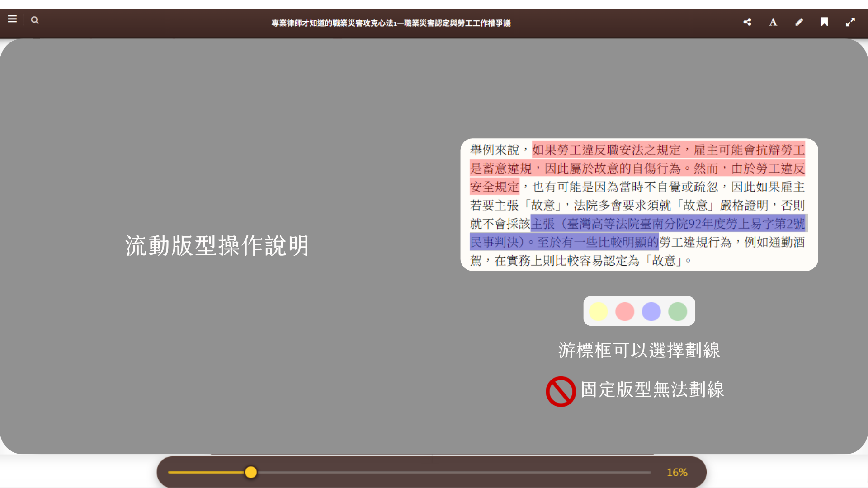Click the purple highlight color circle

pos(651,311)
